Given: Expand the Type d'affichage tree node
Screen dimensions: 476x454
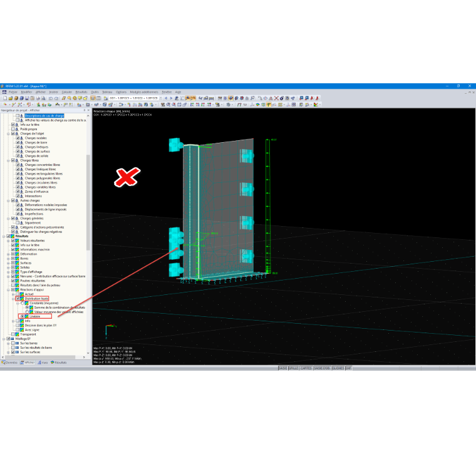Looking at the screenshot, I should (x=9, y=272).
